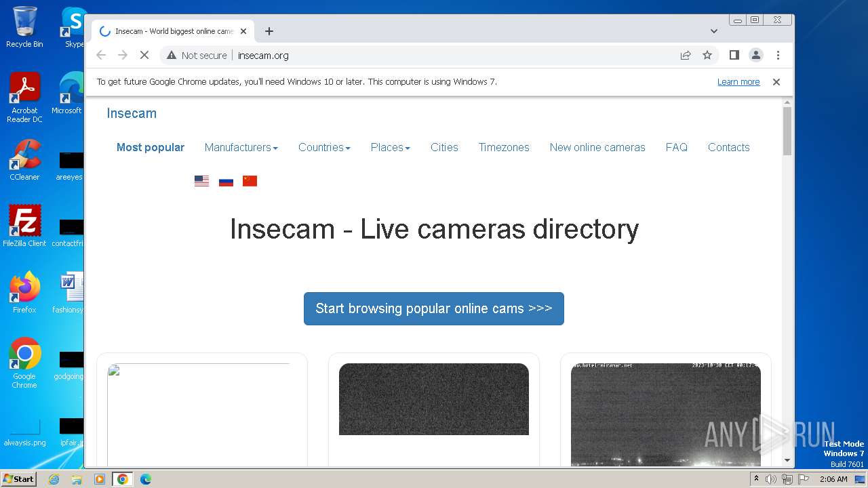Viewport: 868px width, 488px height.
Task: Open the Contacts page
Action: point(729,147)
